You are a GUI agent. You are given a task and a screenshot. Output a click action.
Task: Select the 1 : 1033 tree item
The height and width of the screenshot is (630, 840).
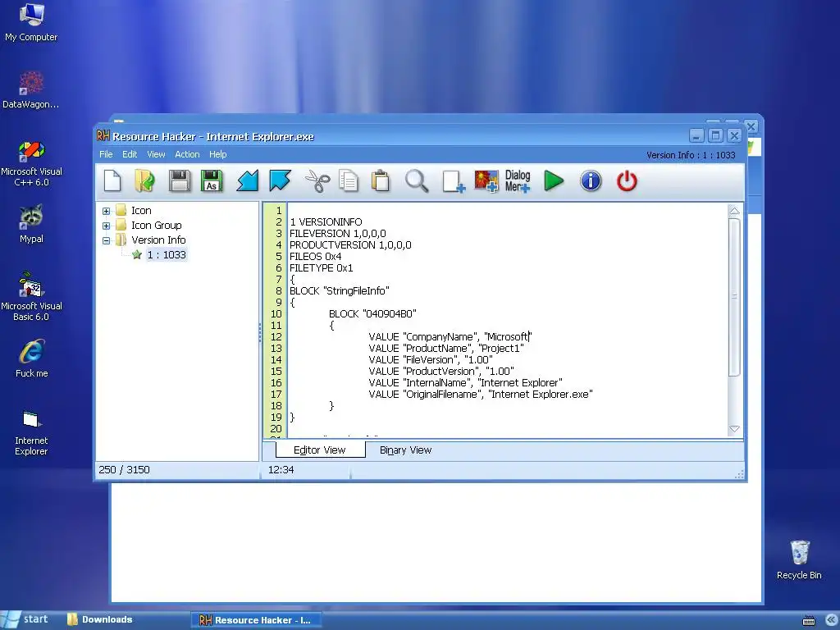[x=167, y=255]
